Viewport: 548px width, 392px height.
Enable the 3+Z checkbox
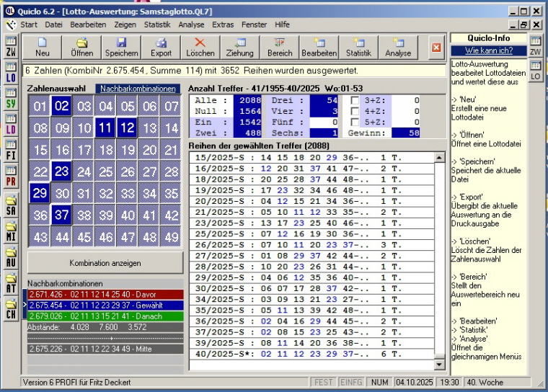(x=355, y=101)
